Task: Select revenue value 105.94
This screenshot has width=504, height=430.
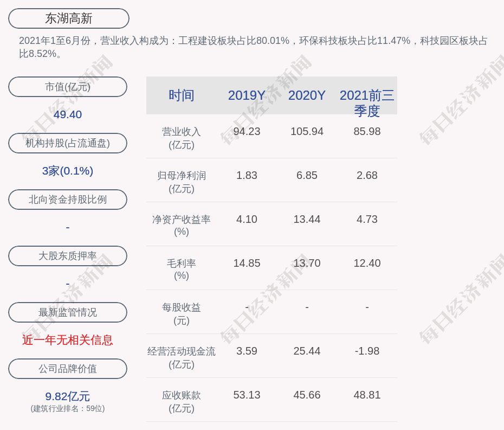Action: tap(307, 132)
